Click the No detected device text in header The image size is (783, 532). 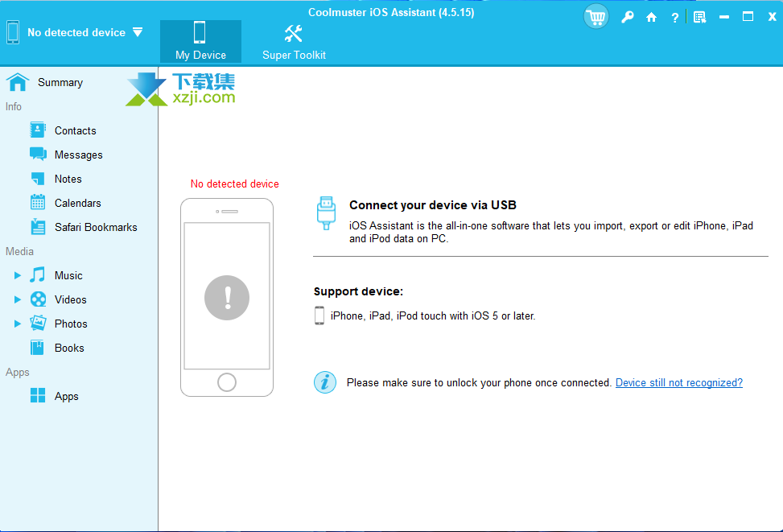pos(76,32)
